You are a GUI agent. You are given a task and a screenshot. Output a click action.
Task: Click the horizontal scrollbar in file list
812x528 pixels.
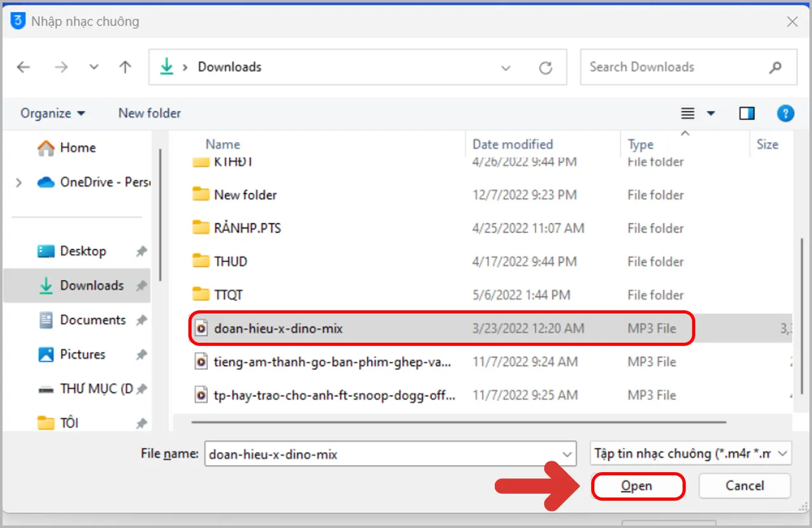pos(458,422)
